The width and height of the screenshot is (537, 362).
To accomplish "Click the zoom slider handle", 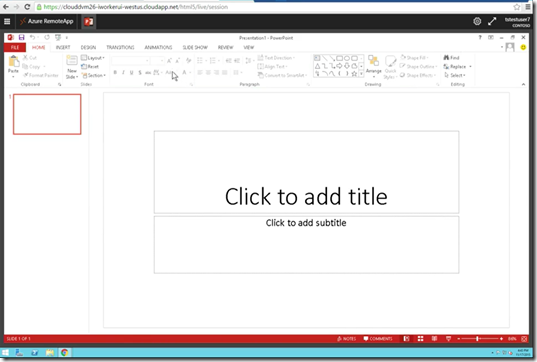I will point(477,339).
